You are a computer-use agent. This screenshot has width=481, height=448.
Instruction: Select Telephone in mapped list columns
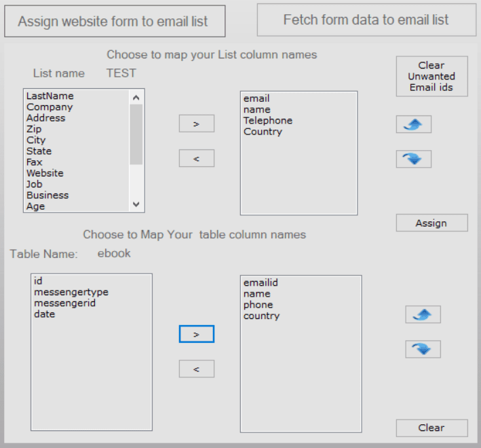pyautogui.click(x=268, y=121)
